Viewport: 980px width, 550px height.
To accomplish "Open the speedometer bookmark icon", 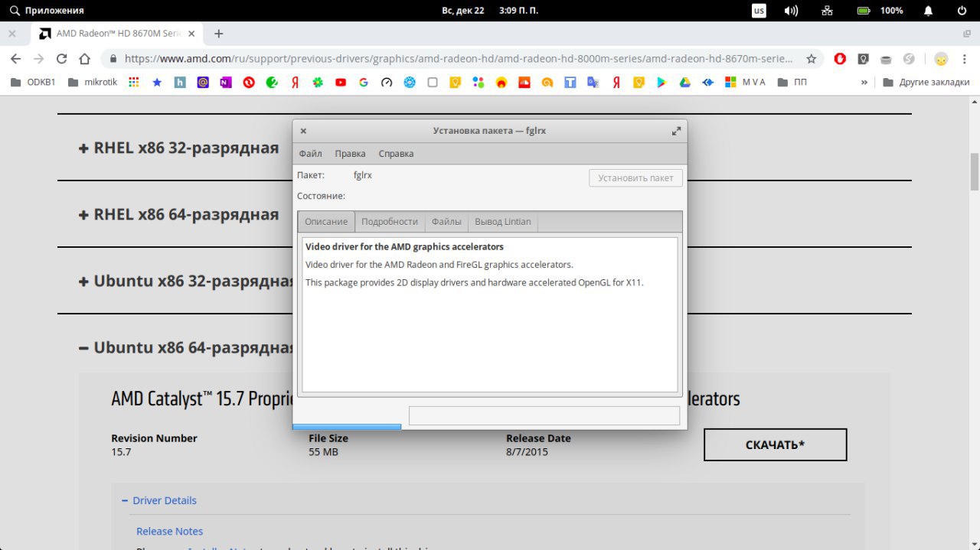I will point(387,82).
